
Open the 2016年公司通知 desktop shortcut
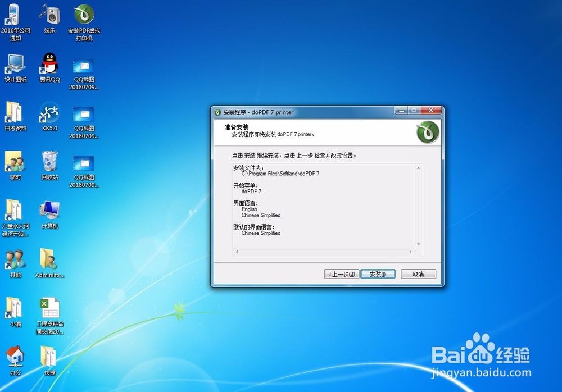click(15, 21)
